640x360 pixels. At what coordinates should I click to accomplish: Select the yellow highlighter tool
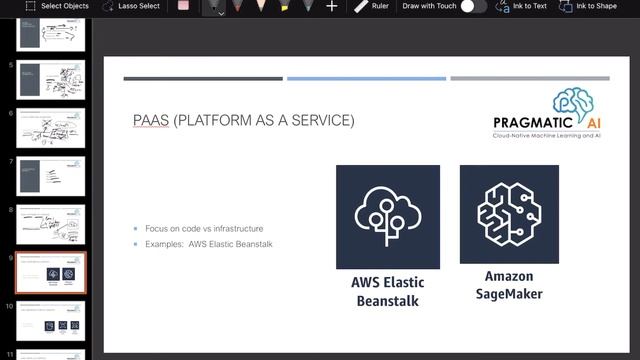[284, 5]
